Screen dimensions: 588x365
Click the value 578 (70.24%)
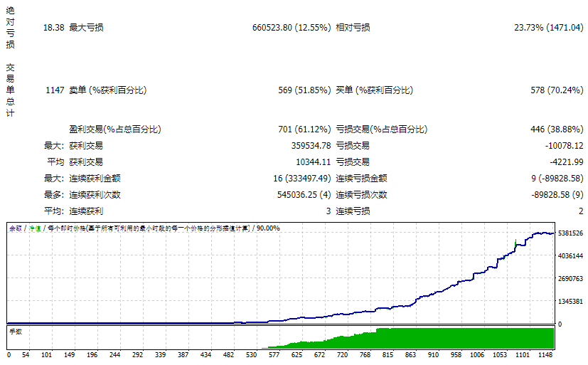(x=557, y=90)
